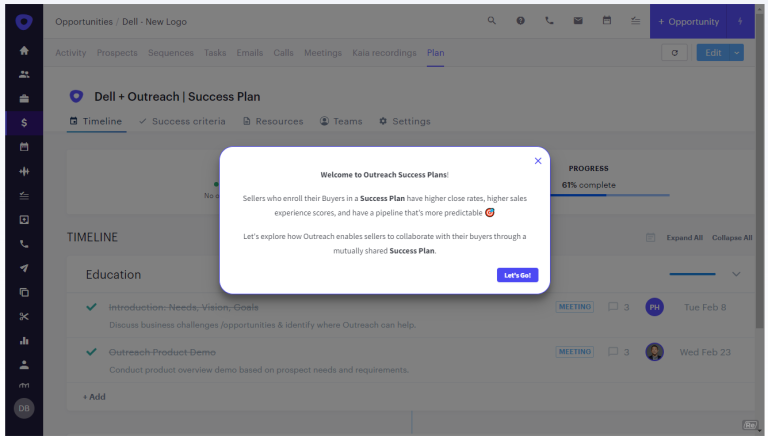The height and width of the screenshot is (440, 768).
Task: Toggle checkmark for Introduction: Needs, Vision, Goals
Action: [x=92, y=307]
